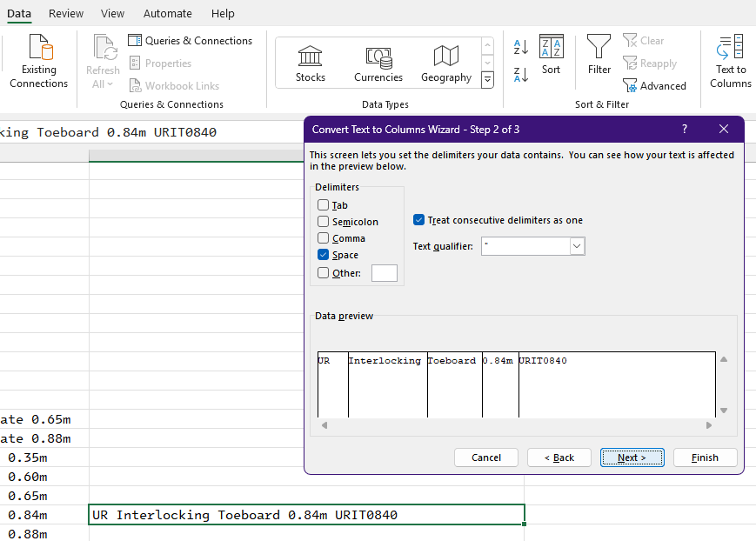The image size is (756, 541).
Task: Open Queries & Connections pane
Action: point(190,41)
